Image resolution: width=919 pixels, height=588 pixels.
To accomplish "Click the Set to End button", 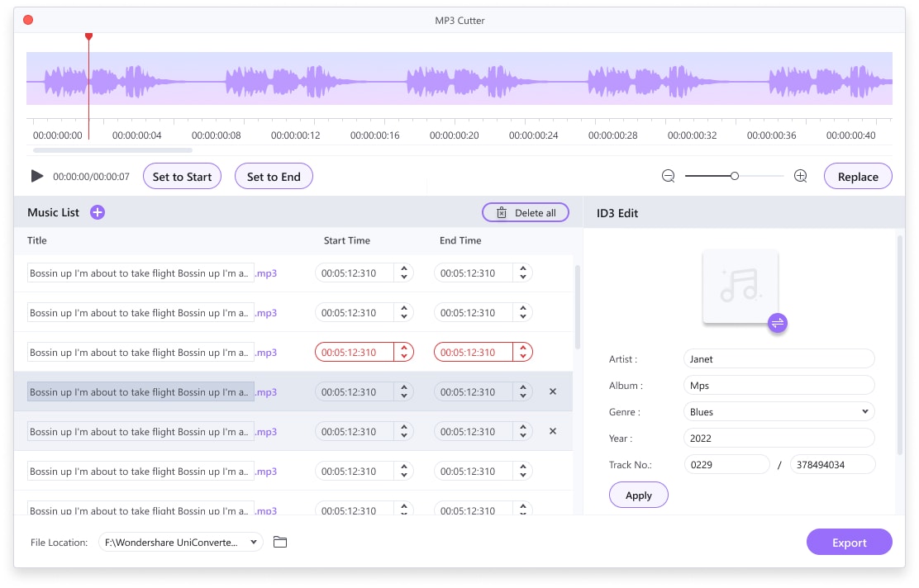I will [x=274, y=176].
